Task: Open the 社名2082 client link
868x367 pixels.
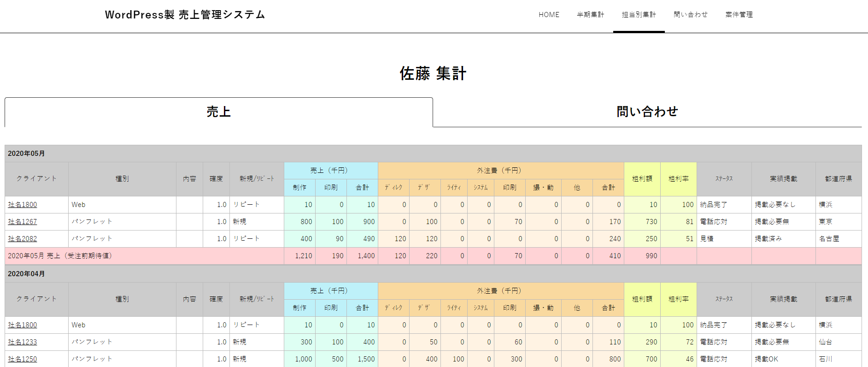Action: [x=23, y=239]
